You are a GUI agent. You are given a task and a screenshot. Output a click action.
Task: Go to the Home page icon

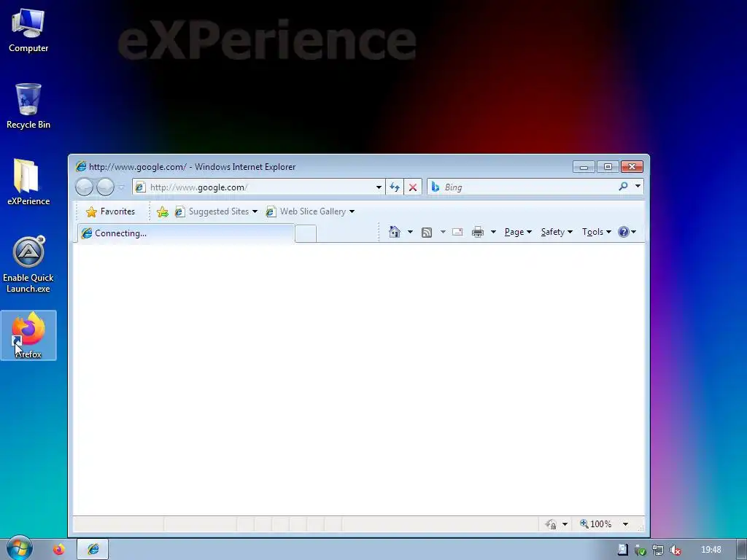click(x=395, y=232)
